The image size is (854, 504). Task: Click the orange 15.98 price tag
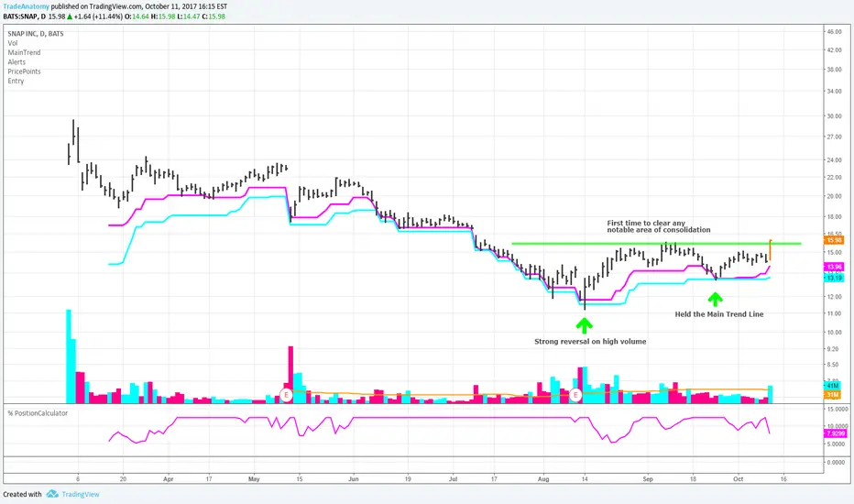tap(834, 240)
